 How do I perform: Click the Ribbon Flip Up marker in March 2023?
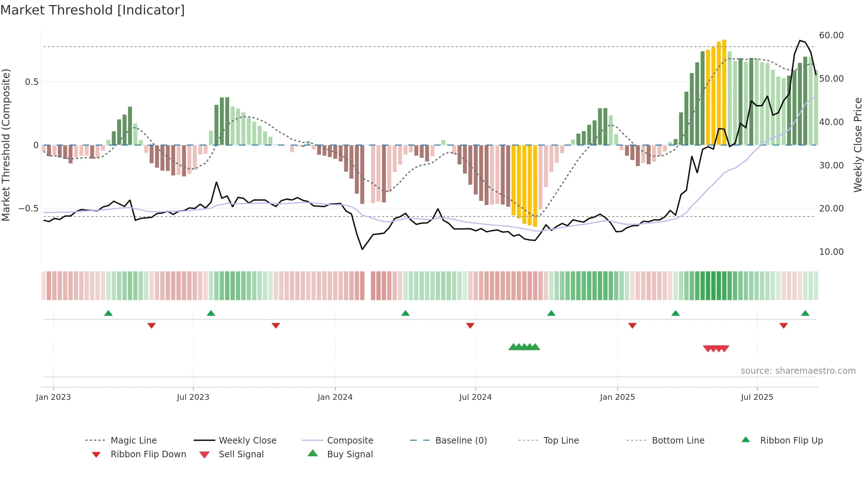[x=108, y=313]
